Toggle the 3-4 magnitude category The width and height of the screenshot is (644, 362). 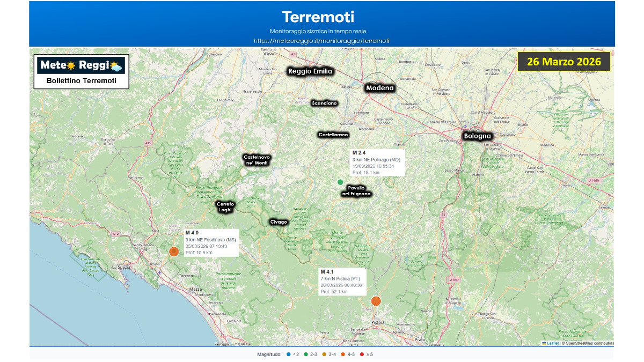[324, 354]
